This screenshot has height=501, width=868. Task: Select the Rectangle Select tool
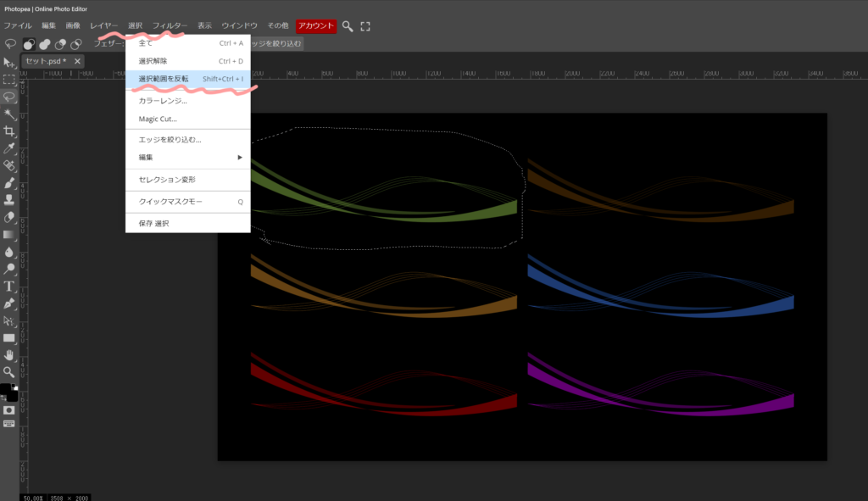(x=9, y=80)
